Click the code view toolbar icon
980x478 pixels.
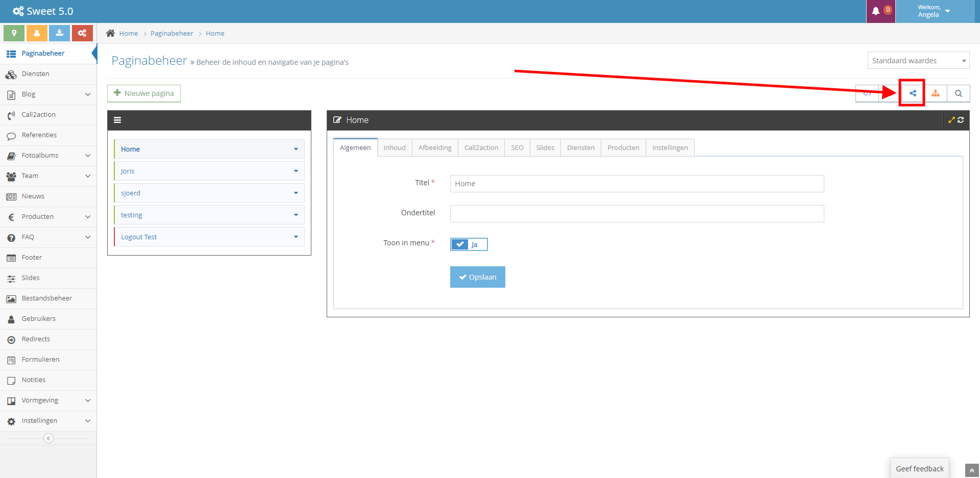tap(867, 93)
